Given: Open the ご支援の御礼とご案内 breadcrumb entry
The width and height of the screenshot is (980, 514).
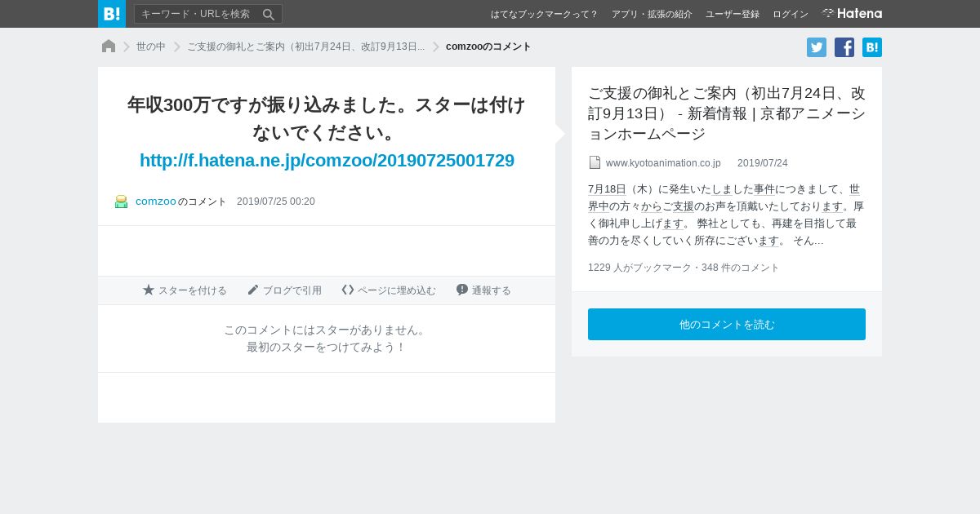Looking at the screenshot, I should point(305,47).
